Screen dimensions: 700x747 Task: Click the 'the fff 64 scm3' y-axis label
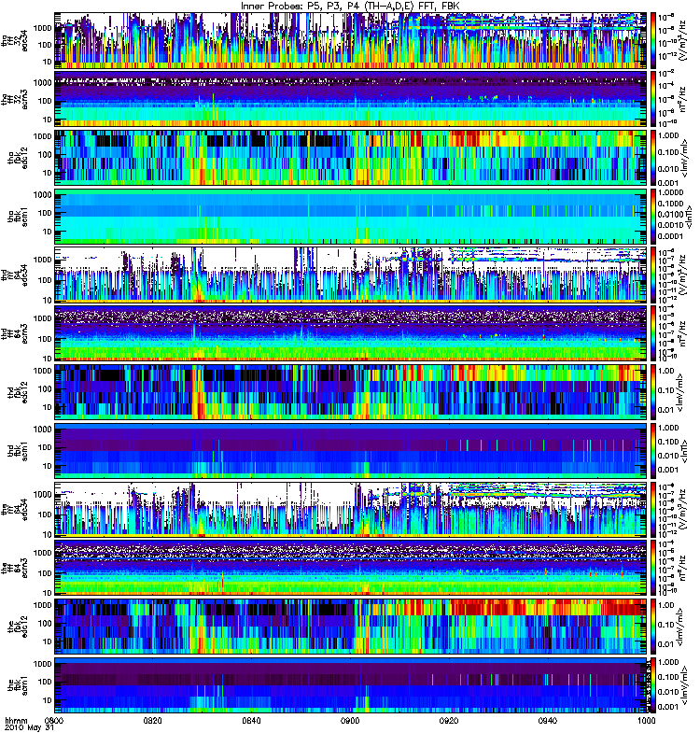coord(14,568)
